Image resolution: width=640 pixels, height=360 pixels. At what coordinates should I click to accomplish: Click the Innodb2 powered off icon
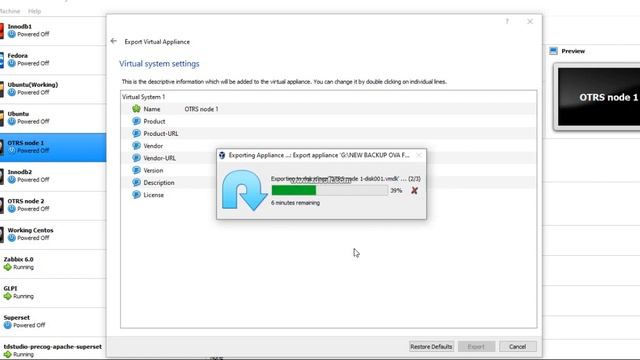[x=11, y=180]
